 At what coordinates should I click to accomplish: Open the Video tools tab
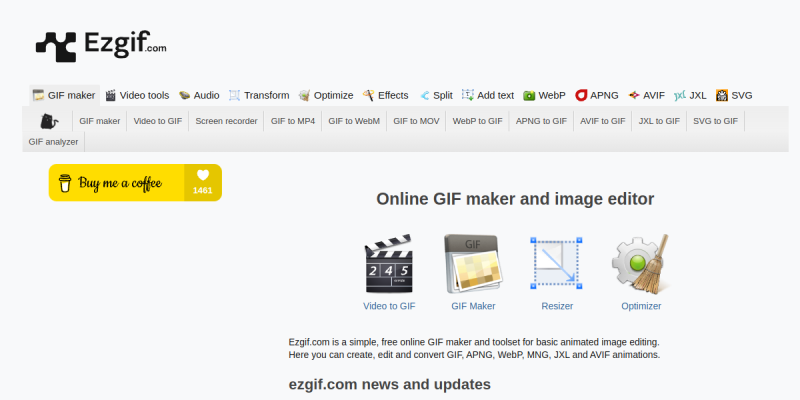point(137,95)
